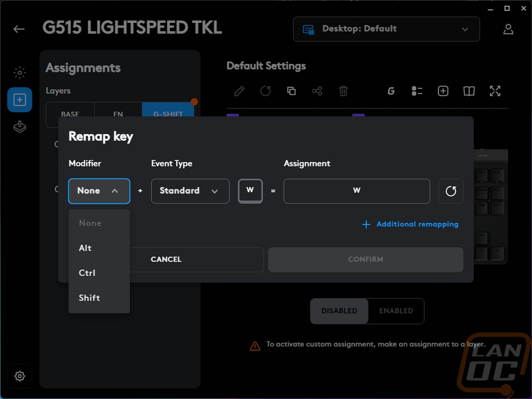Open the game mode joystick sidebar icon
Viewport: 532px width, 399px height.
click(20, 127)
